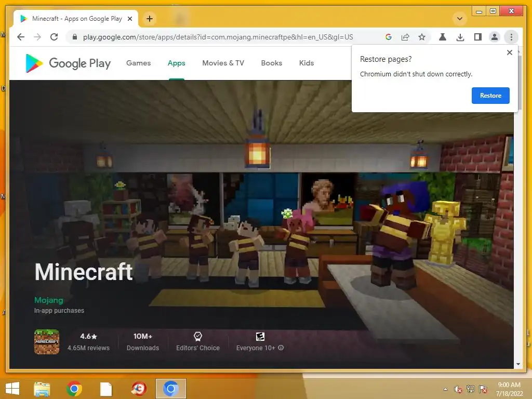The height and width of the screenshot is (399, 532).
Task: Click the Everyone 10+ rating icon
Action: click(x=260, y=336)
